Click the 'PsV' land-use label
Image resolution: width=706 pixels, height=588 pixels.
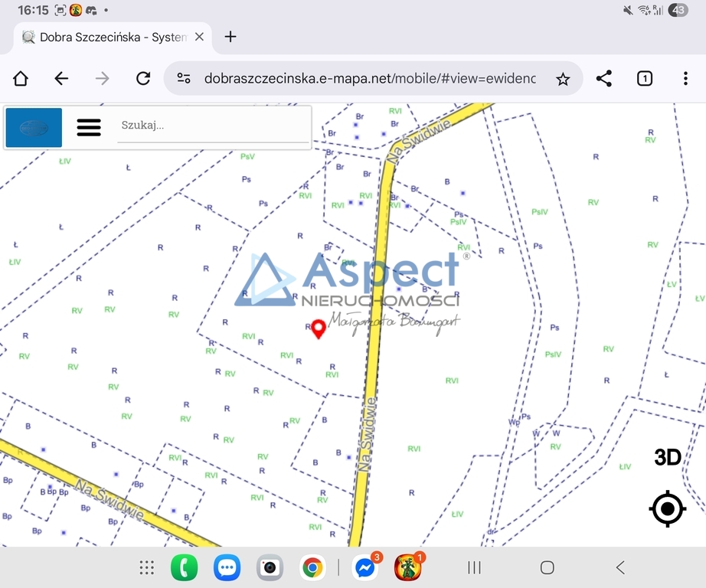(247, 156)
